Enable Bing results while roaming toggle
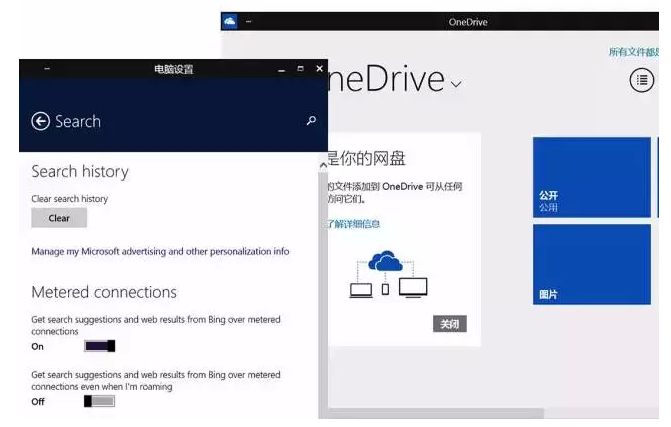The image size is (671, 427). click(x=100, y=401)
